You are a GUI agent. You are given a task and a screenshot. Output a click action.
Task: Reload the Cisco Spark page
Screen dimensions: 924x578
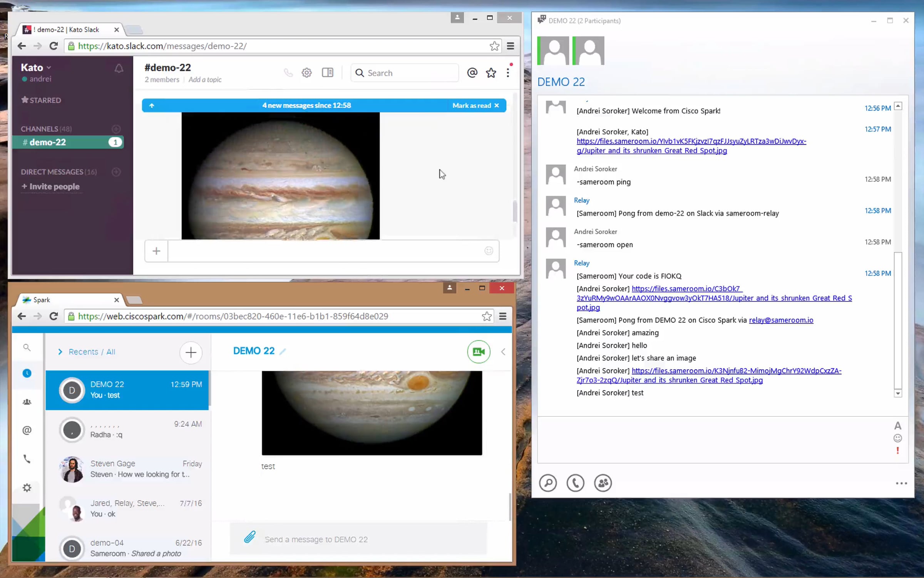(54, 317)
